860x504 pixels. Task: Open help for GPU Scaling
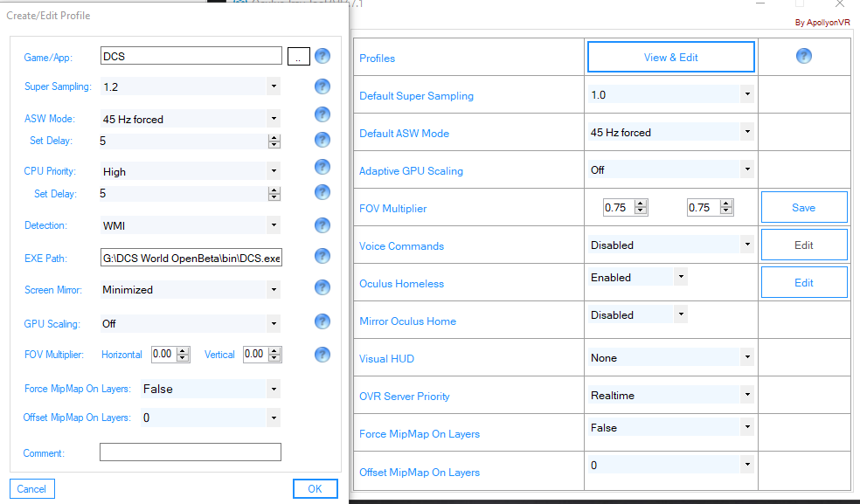pos(322,321)
